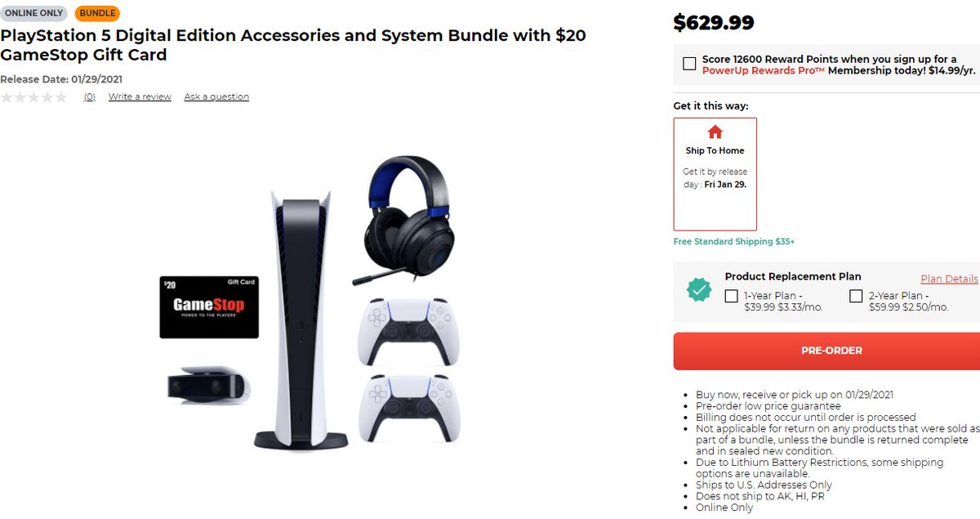This screenshot has height=519, width=980.
Task: Click the PowerUp Rewards Pro red link text
Action: coord(764,70)
